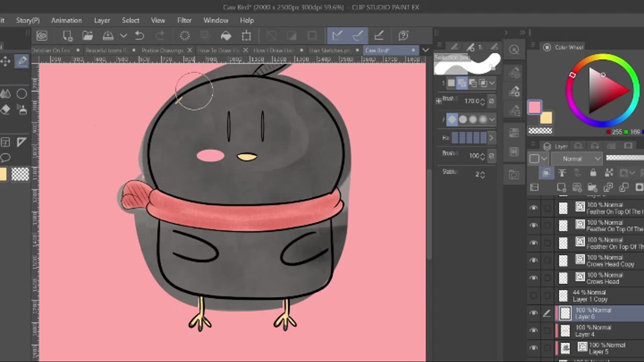Open the Story(P) menu

point(28,20)
